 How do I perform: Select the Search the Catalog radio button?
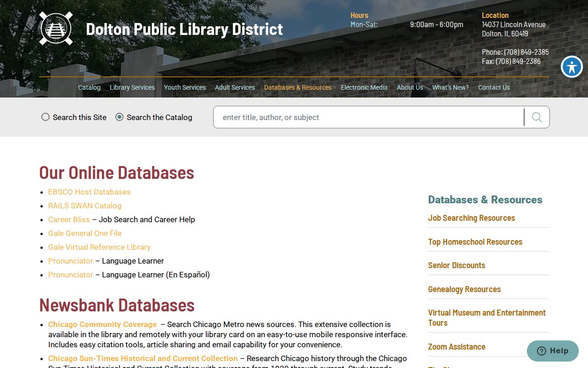coord(119,117)
